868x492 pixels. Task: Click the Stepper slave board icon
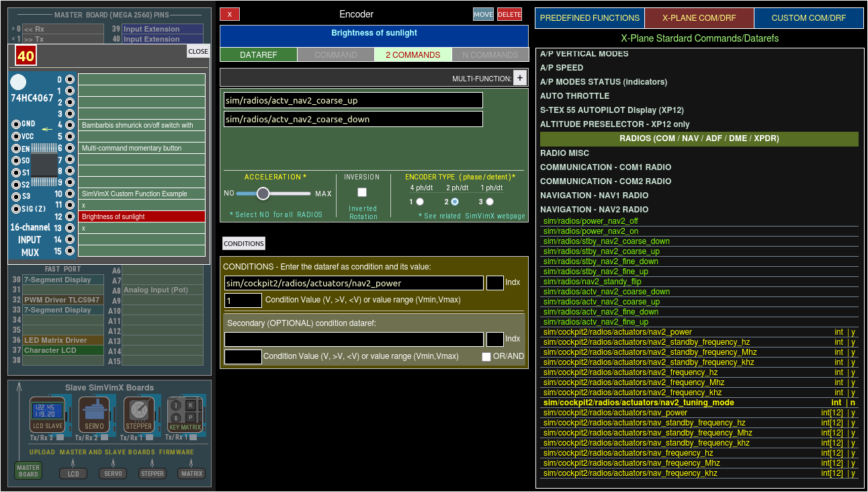[139, 414]
